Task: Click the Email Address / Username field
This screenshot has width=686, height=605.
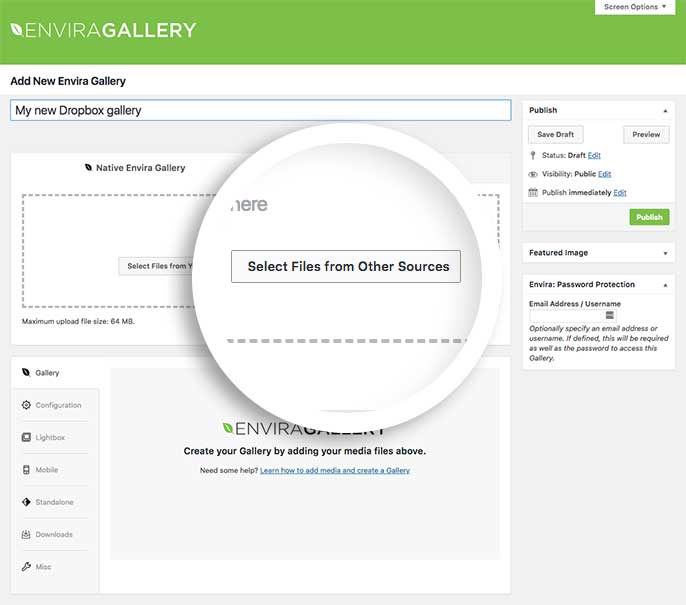Action: point(573,315)
